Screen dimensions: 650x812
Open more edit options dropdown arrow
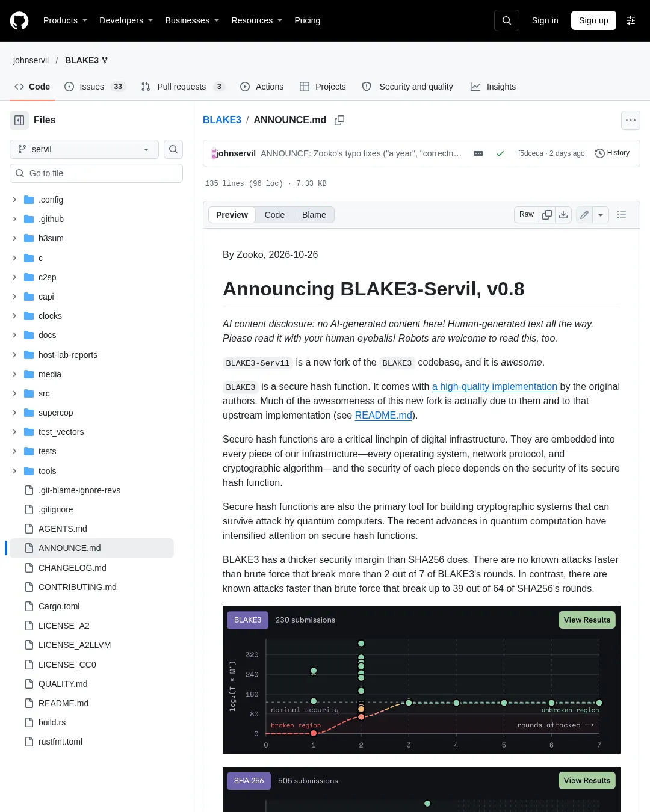[601, 215]
